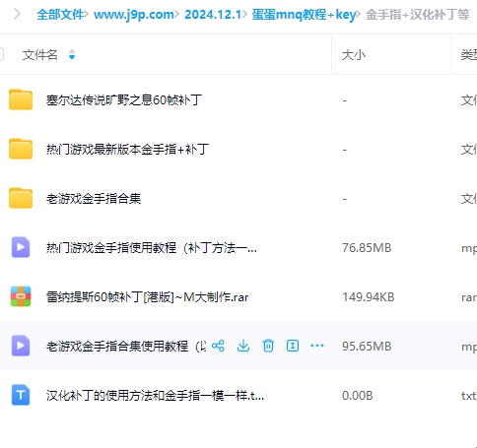Click the trash delete icon
Image resolution: width=477 pixels, height=448 pixels.
(268, 346)
